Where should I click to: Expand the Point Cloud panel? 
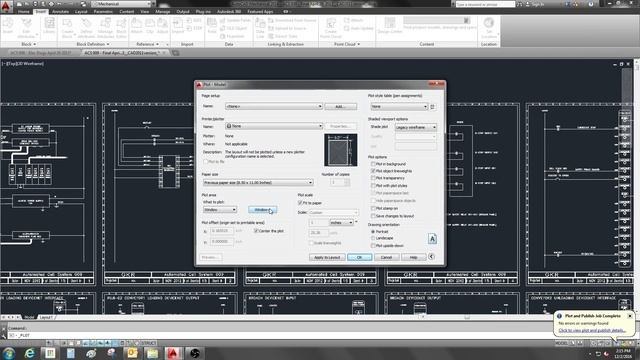coord(347,44)
